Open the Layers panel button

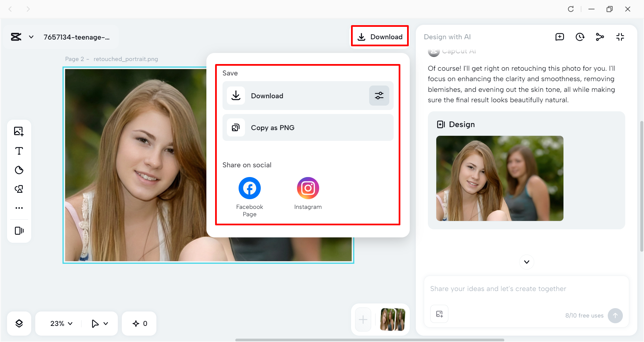[x=19, y=324]
